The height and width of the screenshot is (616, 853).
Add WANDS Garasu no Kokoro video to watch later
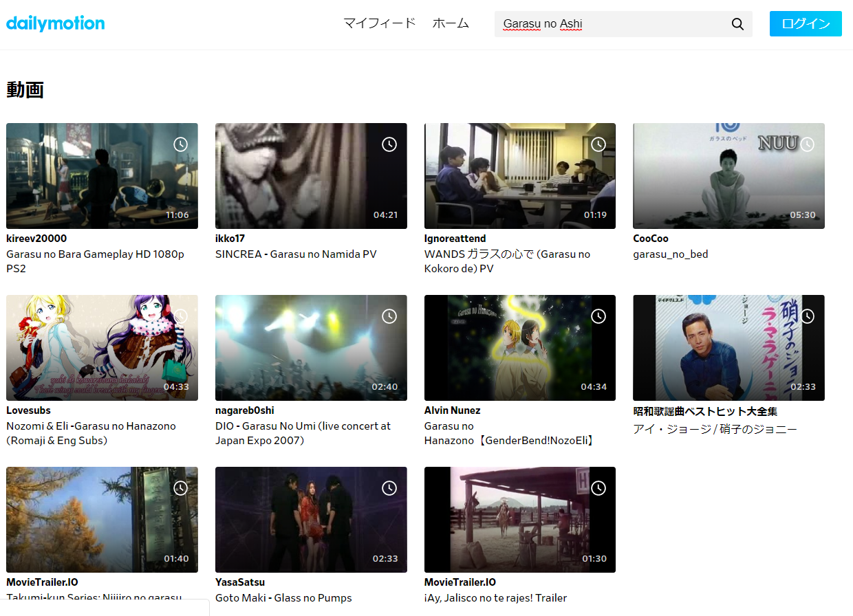tap(598, 144)
